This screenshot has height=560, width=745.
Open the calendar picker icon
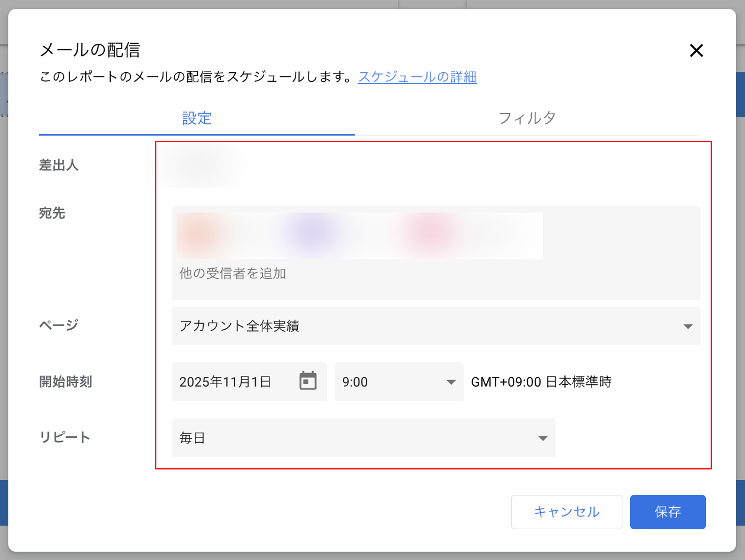pyautogui.click(x=307, y=381)
